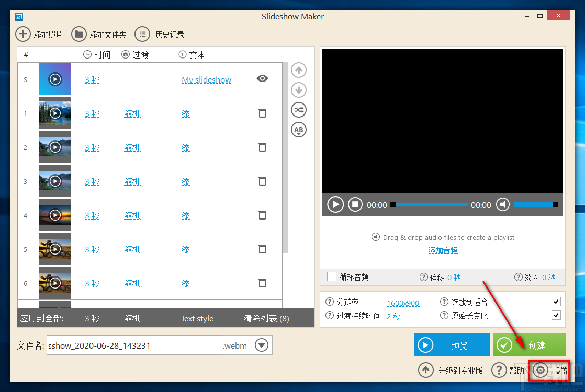585x392 pixels.
Task: Select the title slide blue thumbnail
Action: point(55,79)
